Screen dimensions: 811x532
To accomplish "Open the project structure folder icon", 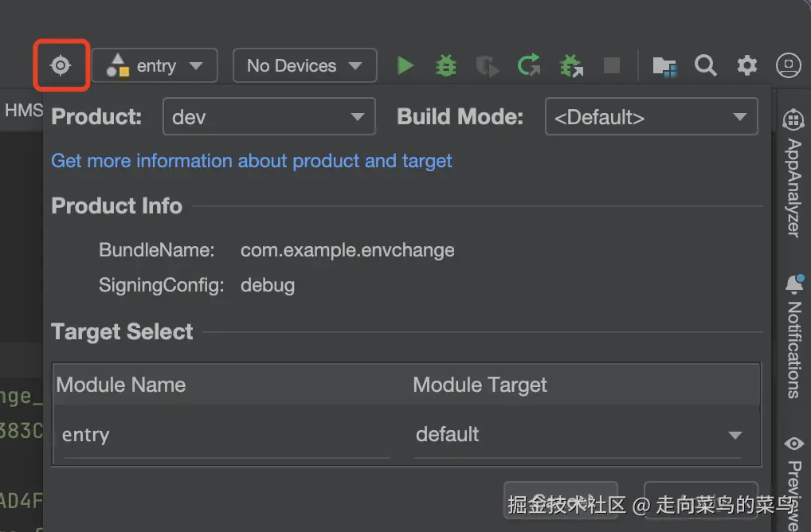I will [x=664, y=65].
